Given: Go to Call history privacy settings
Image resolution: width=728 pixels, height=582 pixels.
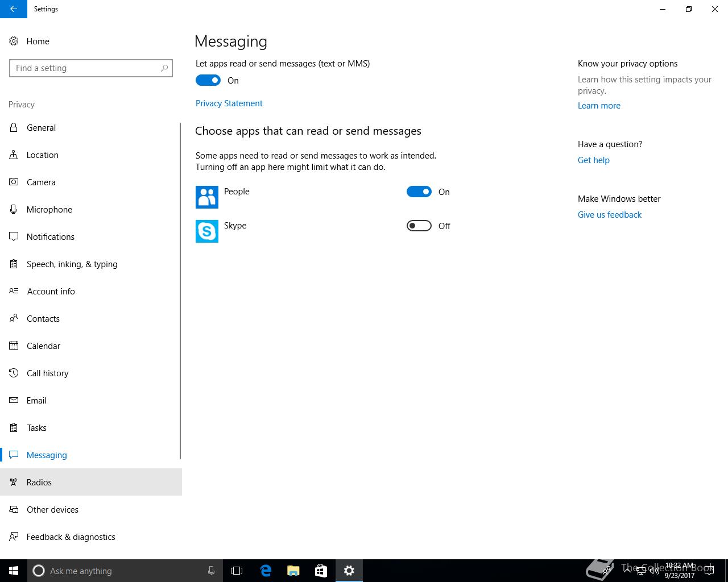Looking at the screenshot, I should point(47,373).
